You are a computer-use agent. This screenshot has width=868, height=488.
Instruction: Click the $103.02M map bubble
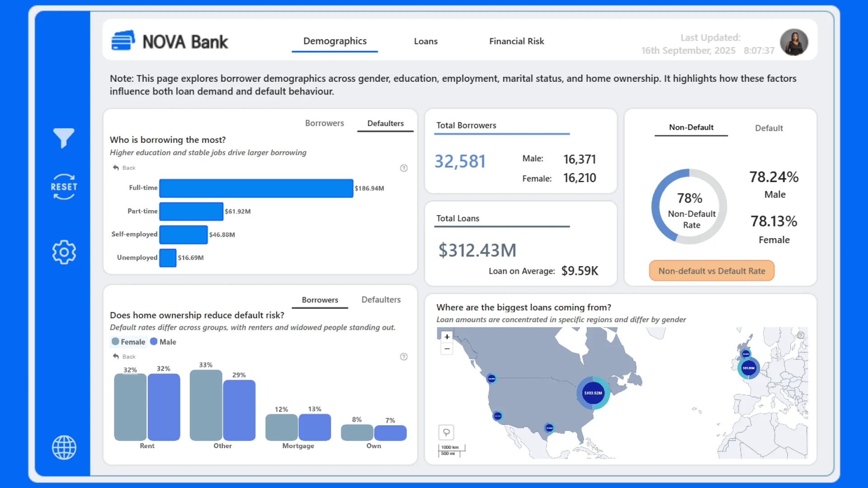pyautogui.click(x=593, y=393)
